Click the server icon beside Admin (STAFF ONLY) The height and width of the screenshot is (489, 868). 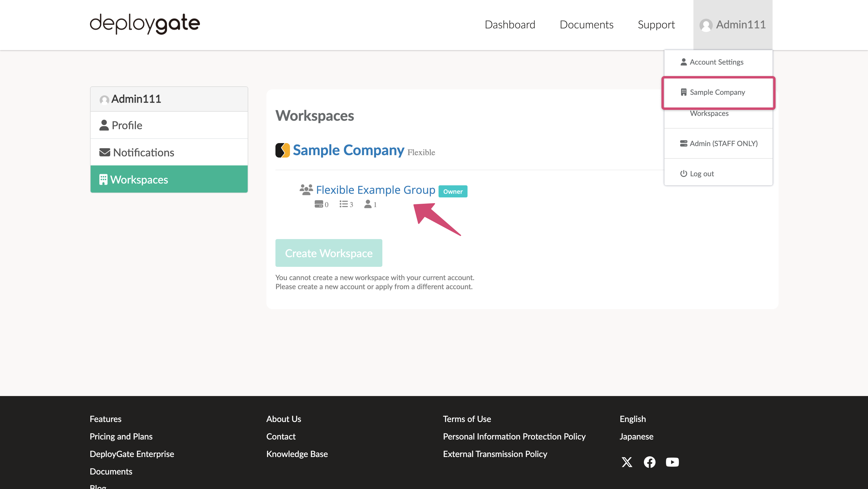[x=683, y=143]
